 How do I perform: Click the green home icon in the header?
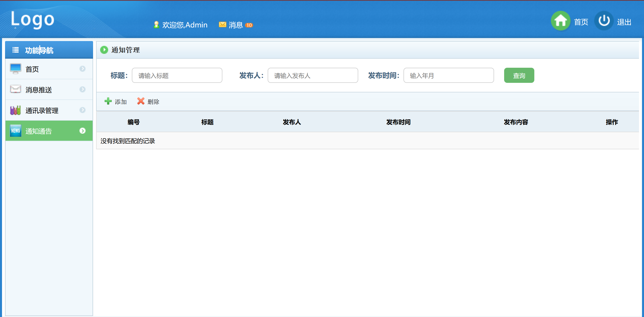[560, 21]
